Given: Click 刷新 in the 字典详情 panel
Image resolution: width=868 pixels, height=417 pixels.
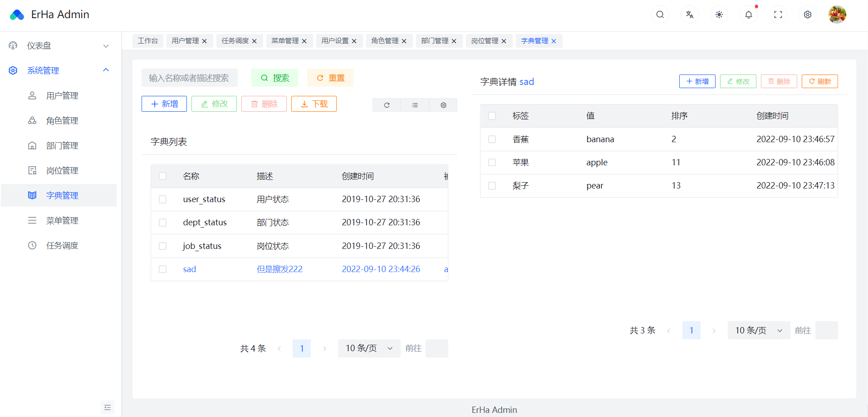Looking at the screenshot, I should pyautogui.click(x=820, y=81).
